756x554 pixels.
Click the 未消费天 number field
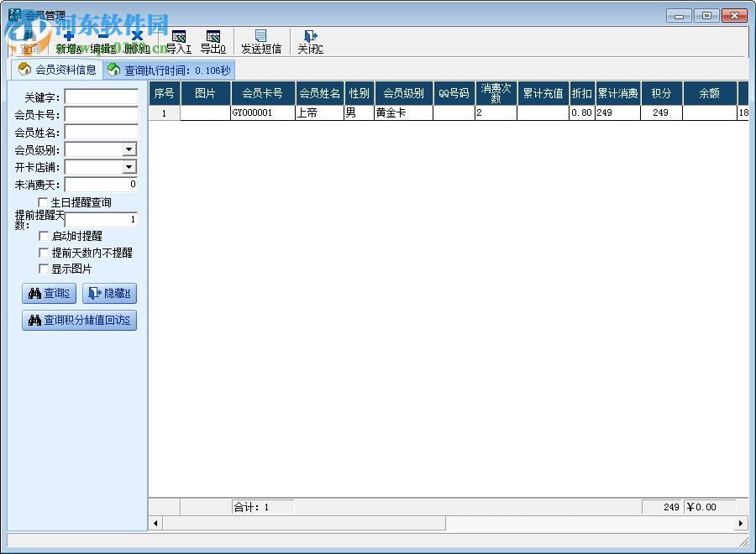pyautogui.click(x=102, y=185)
